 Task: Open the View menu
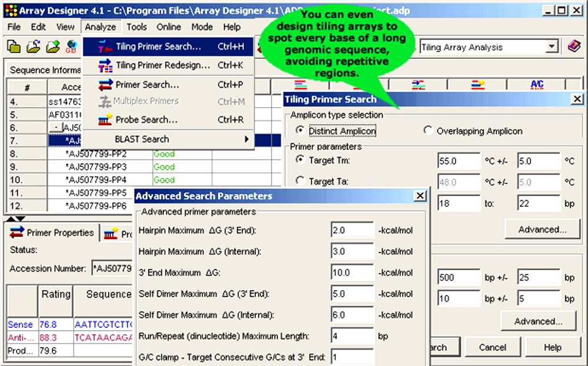[x=65, y=27]
